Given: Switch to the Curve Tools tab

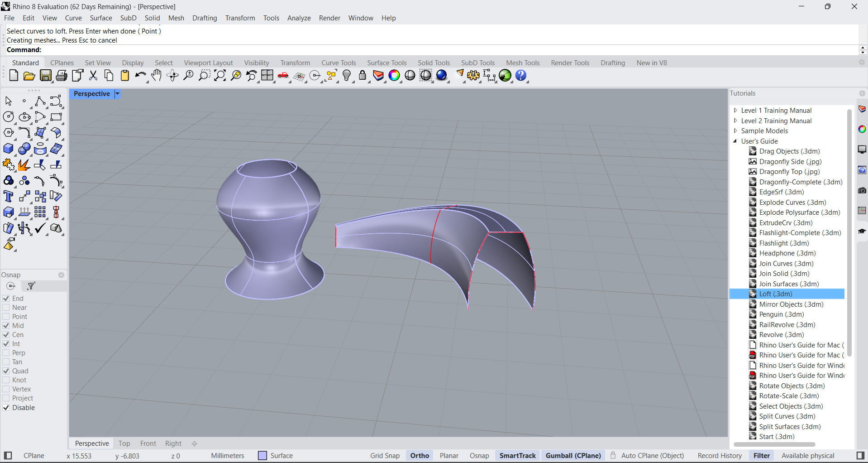Looking at the screenshot, I should 339,63.
